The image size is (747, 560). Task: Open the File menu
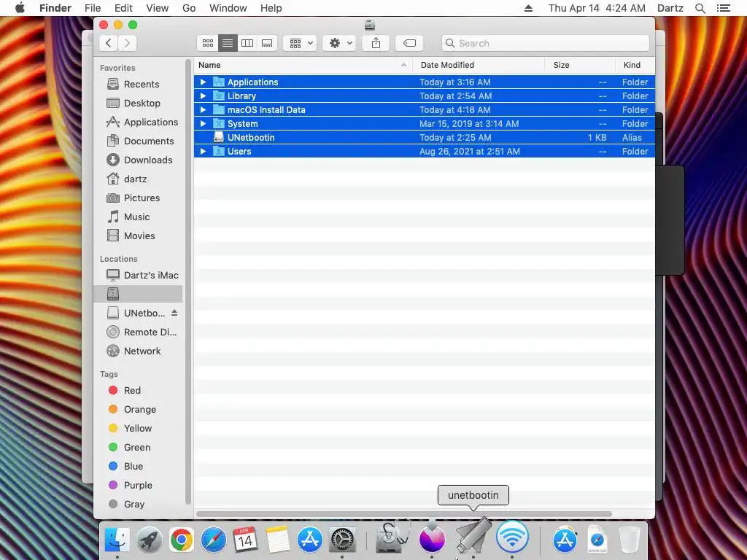tap(93, 8)
